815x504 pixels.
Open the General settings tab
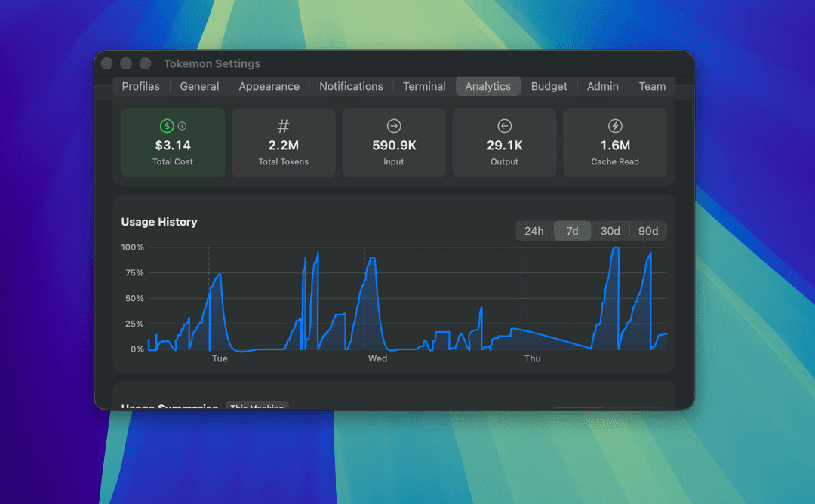click(x=199, y=86)
